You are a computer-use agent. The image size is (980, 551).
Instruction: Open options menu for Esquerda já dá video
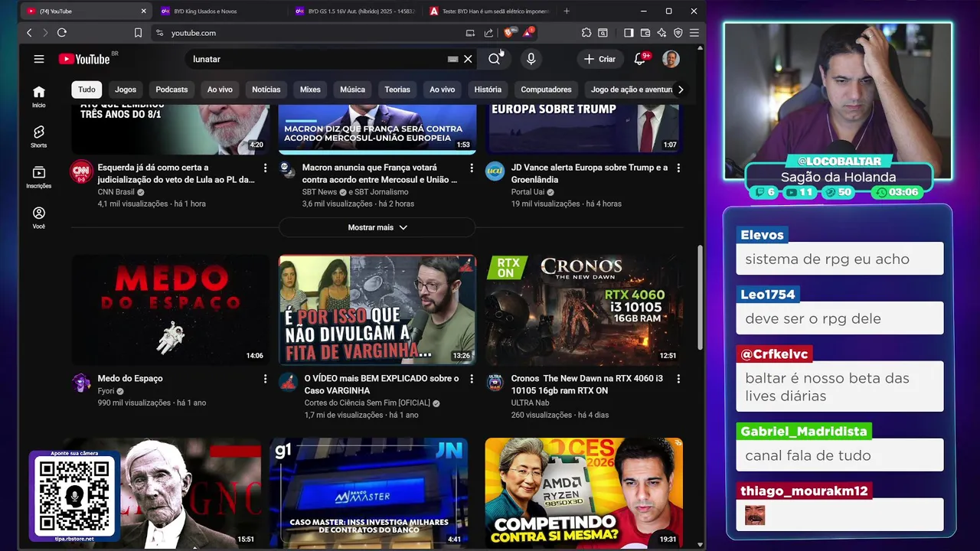coord(266,168)
